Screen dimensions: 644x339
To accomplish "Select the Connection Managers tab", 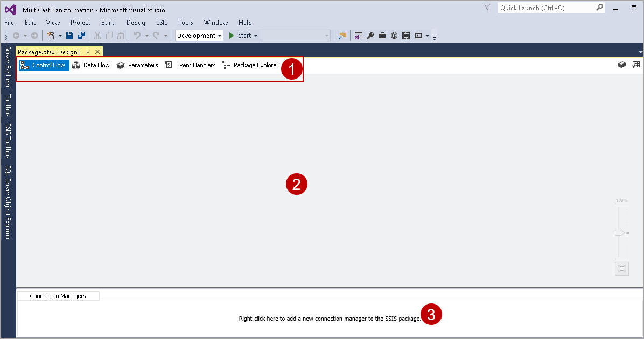I will click(x=58, y=296).
